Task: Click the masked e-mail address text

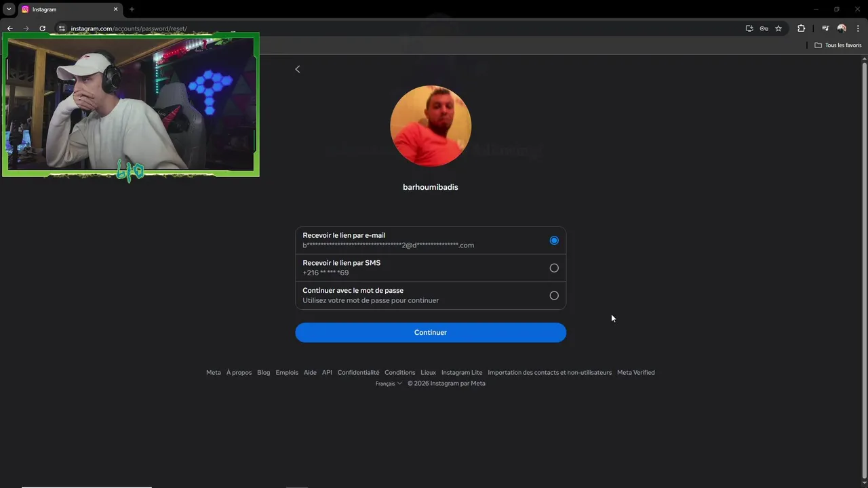Action: pos(389,245)
